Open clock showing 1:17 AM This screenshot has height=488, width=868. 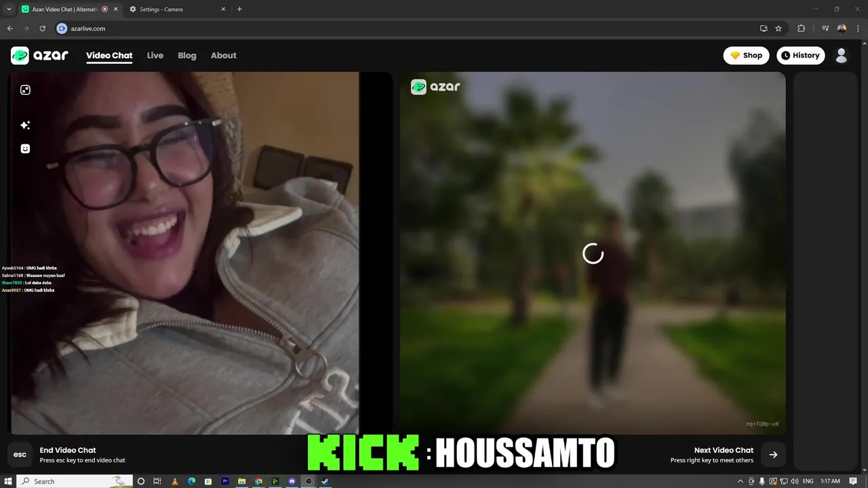tap(830, 481)
